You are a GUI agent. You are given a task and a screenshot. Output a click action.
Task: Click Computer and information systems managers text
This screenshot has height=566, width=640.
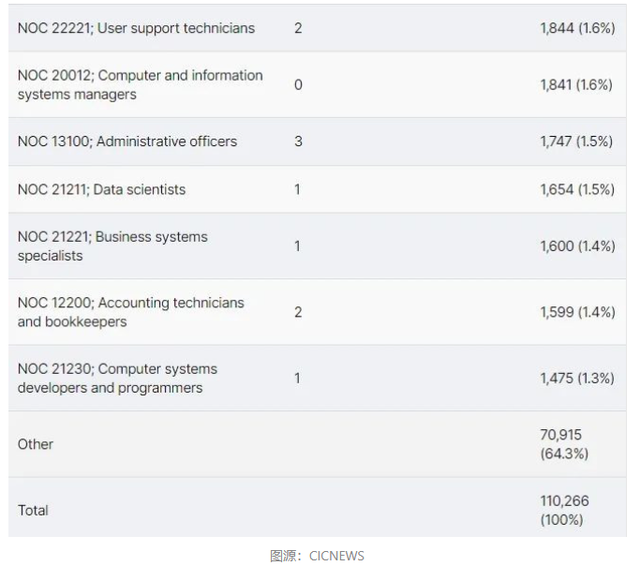click(x=140, y=85)
